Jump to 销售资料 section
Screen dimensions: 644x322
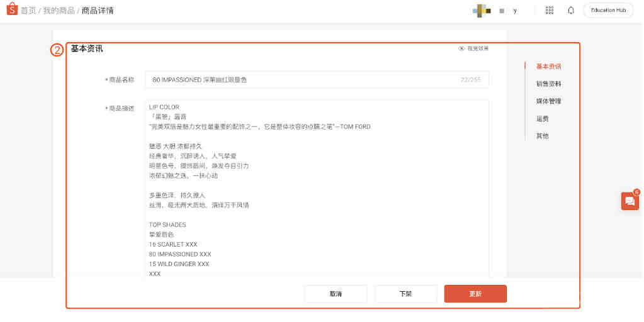click(548, 84)
